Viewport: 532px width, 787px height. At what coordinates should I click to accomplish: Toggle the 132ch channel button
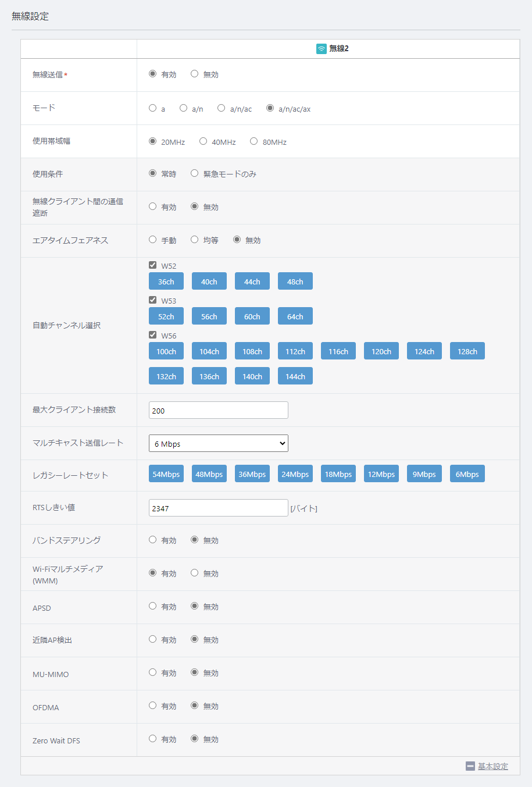click(166, 376)
